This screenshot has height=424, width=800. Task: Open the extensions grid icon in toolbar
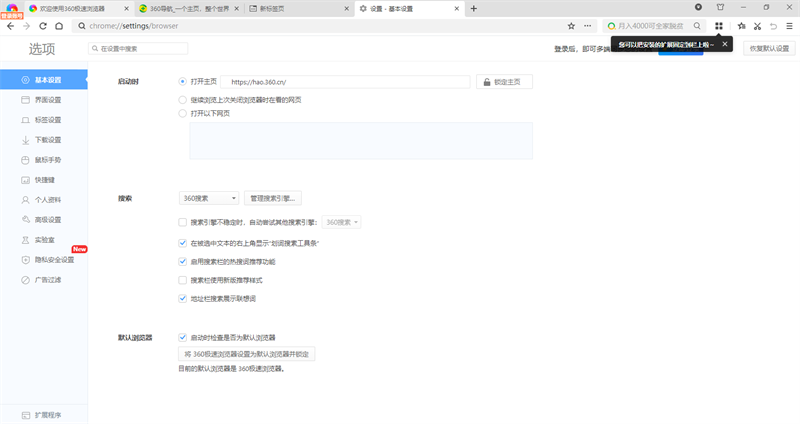pos(719,26)
